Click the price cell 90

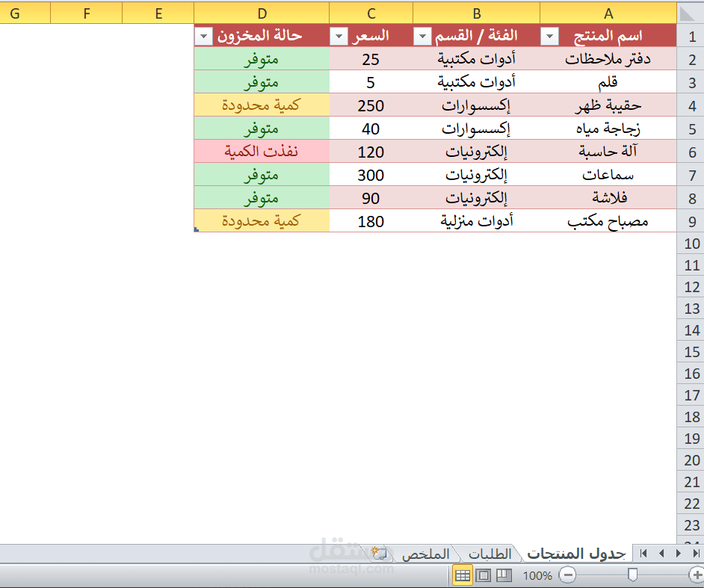[x=371, y=197]
